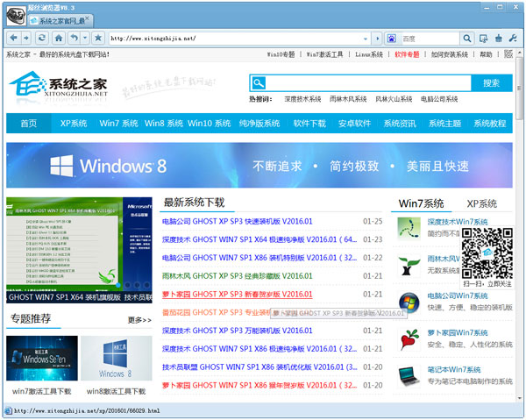The width and height of the screenshot is (526, 420).
Task: Open Win10专题 top link
Action: point(281,54)
